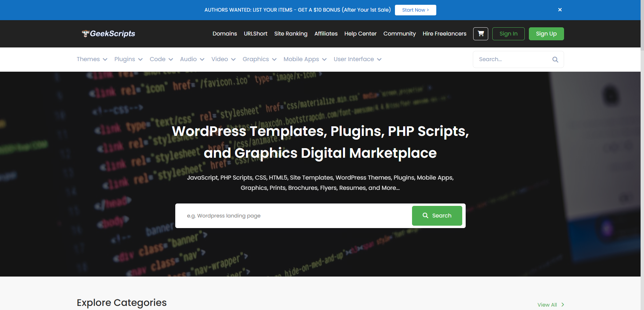Go to the Domains page
The image size is (644, 310).
click(x=224, y=34)
